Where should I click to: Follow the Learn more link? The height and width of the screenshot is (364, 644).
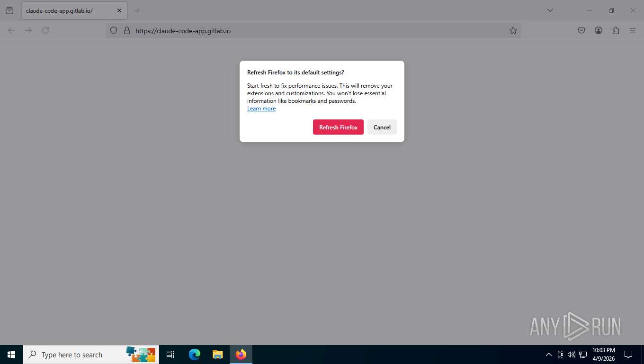(261, 109)
